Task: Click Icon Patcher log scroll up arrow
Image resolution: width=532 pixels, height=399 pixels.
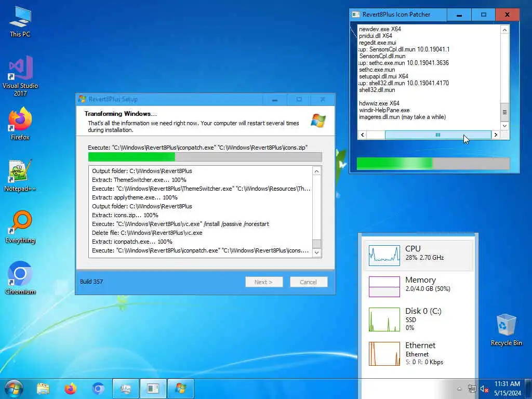Action: (504, 30)
